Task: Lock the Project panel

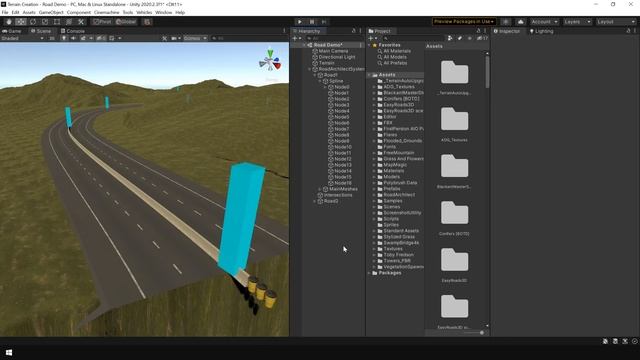Action: coord(478,31)
